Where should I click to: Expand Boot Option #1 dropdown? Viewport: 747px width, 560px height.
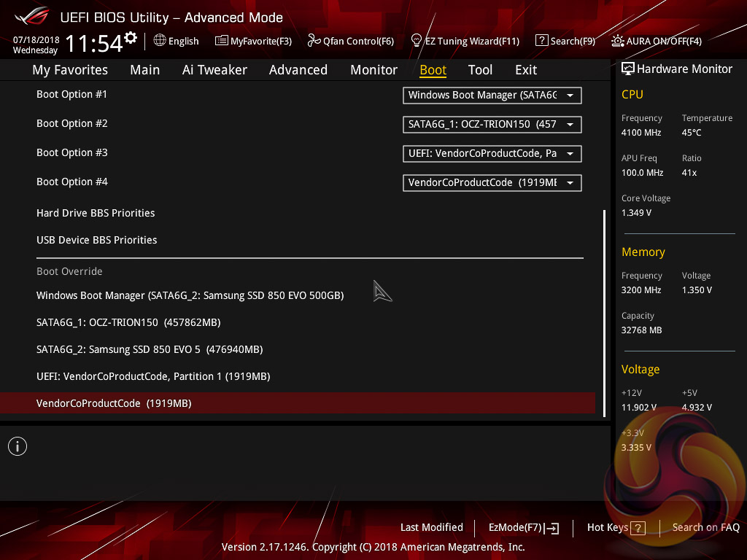click(492, 96)
